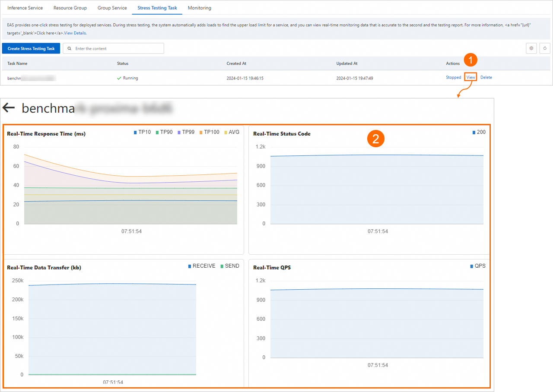Image resolution: width=553 pixels, height=392 pixels.
Task: Toggle the AVG series in Response Time legend
Action: click(x=232, y=132)
